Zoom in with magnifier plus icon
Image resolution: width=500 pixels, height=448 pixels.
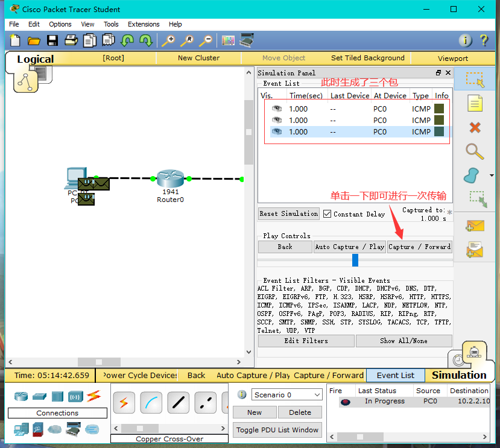(x=168, y=40)
